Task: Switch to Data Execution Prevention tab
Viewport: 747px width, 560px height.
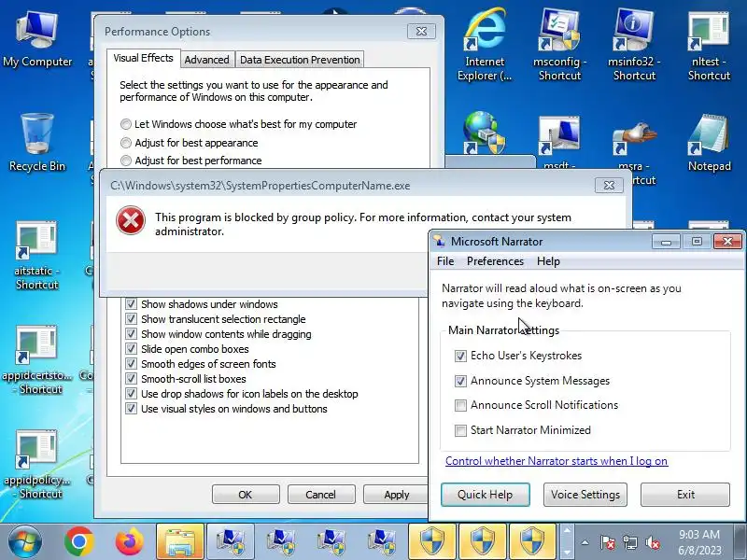Action: (300, 60)
